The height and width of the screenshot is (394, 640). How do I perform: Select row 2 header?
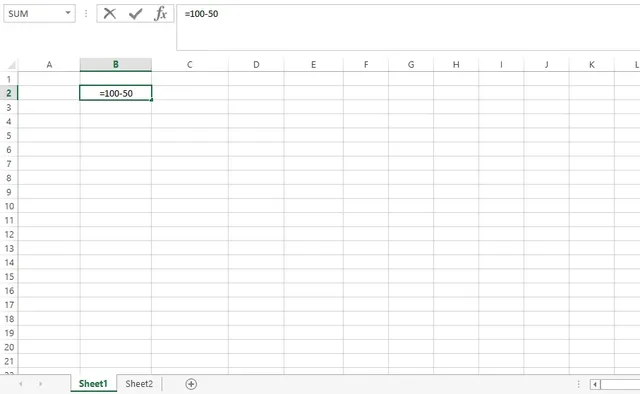point(9,93)
